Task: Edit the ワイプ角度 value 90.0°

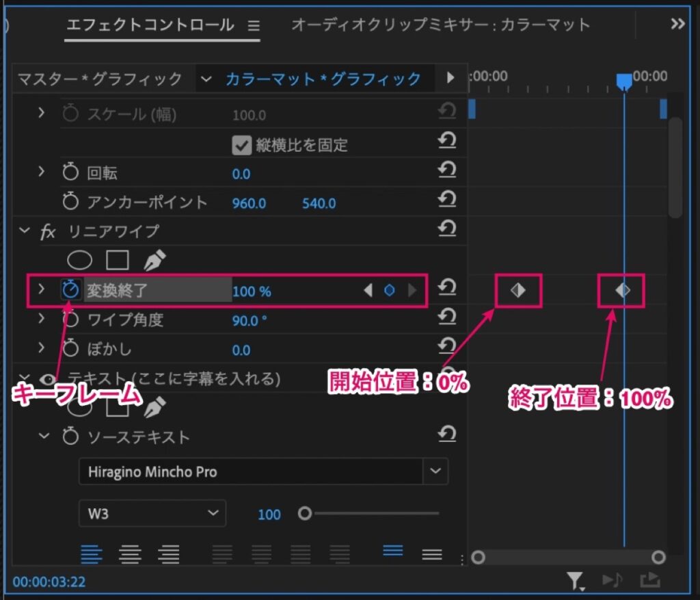Action: click(x=249, y=322)
